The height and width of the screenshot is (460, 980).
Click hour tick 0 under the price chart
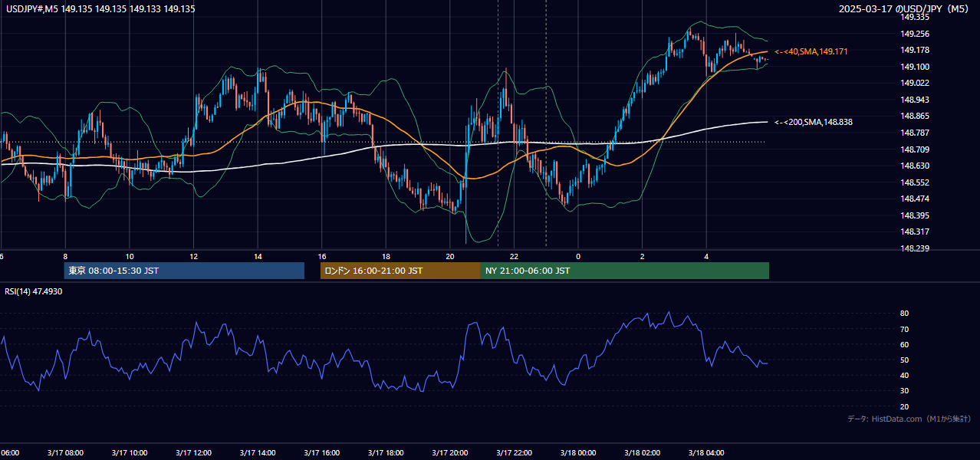coord(578,256)
